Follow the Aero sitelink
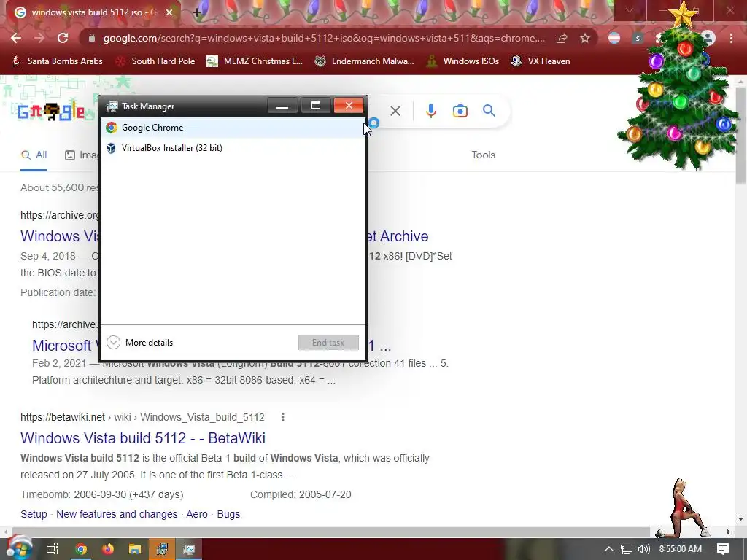Screen dimensions: 747x560 coord(197,514)
